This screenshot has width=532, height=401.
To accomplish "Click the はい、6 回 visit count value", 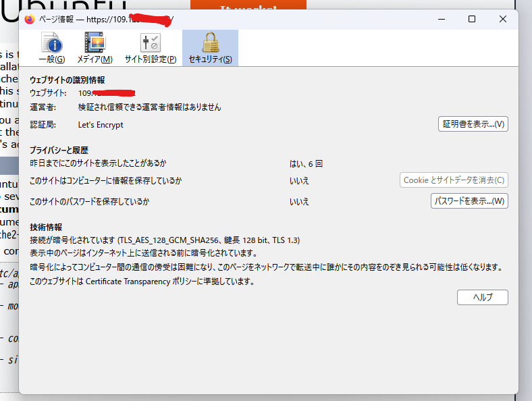I will click(306, 164).
